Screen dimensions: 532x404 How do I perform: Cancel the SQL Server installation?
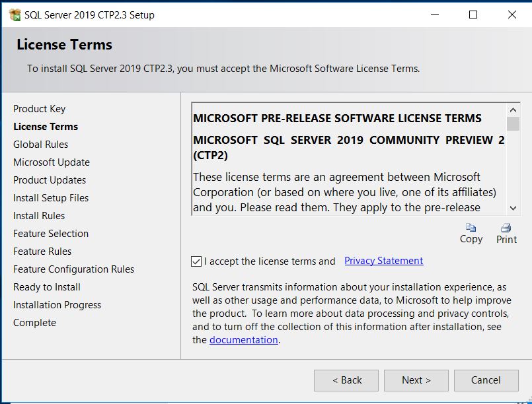coord(486,380)
